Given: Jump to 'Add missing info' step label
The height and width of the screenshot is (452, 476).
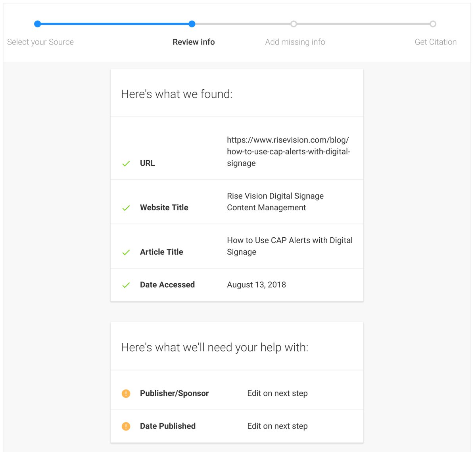Looking at the screenshot, I should coord(295,42).
